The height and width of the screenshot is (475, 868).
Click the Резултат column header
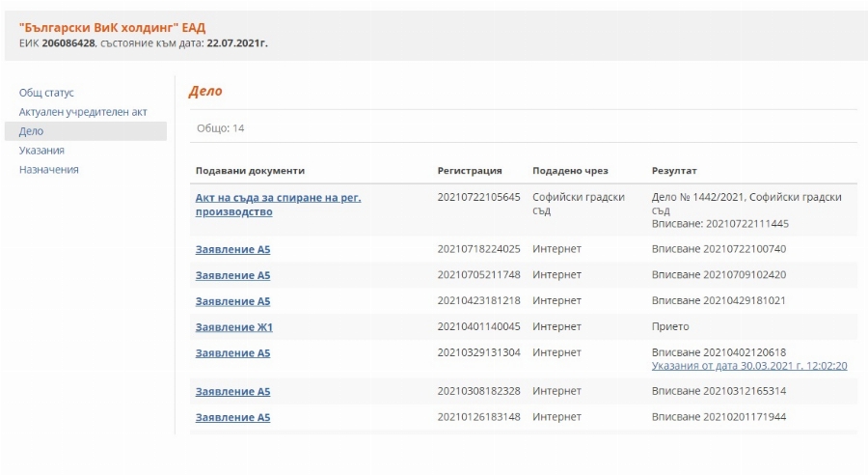click(674, 171)
